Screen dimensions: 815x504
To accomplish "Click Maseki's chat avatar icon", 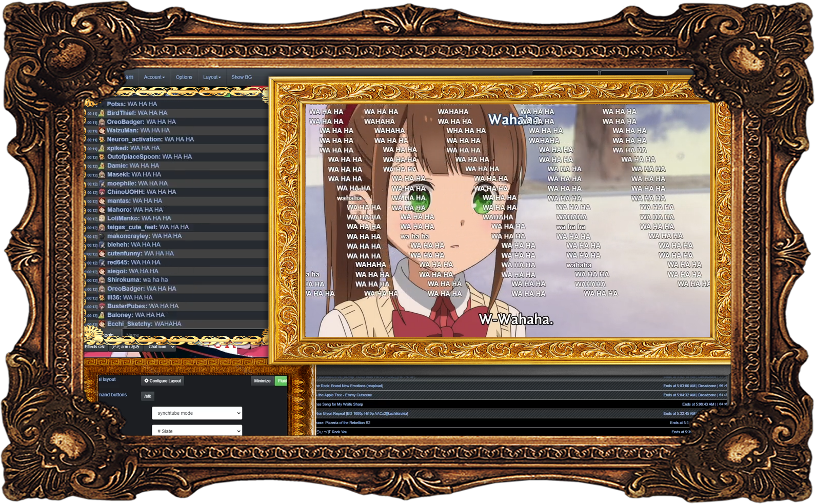I will point(102,175).
